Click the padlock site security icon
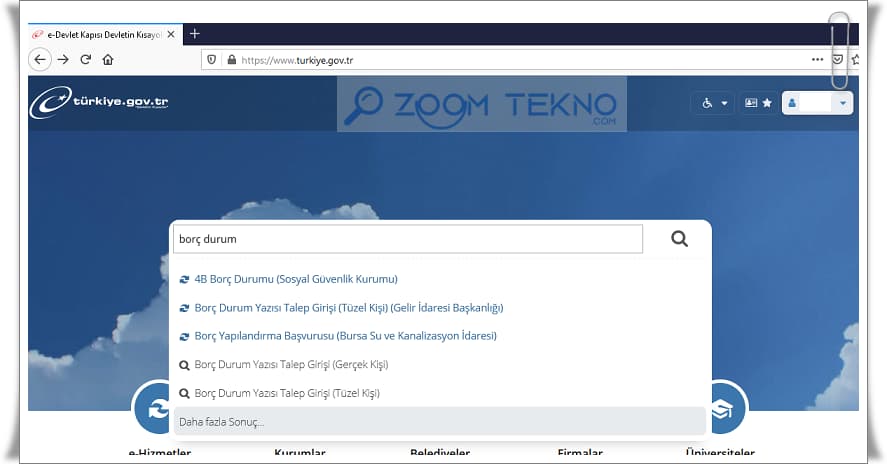Viewport: 887px width, 464px height. pyautogui.click(x=231, y=59)
